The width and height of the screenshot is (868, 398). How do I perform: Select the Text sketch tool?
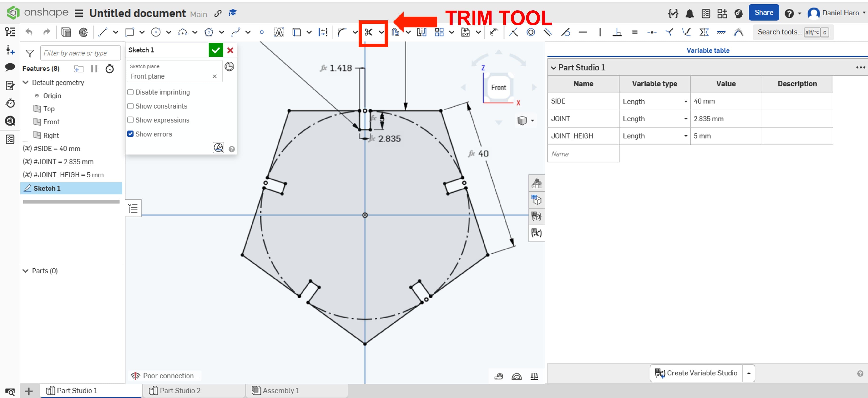click(279, 32)
